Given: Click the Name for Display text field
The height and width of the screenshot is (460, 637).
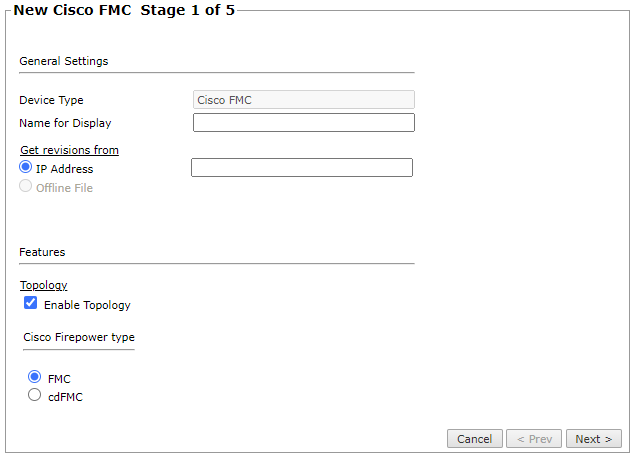Looking at the screenshot, I should tap(303, 123).
